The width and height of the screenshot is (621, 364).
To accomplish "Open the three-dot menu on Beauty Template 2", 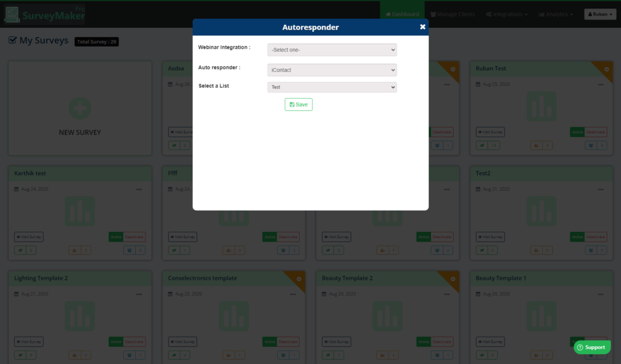I will click(447, 294).
